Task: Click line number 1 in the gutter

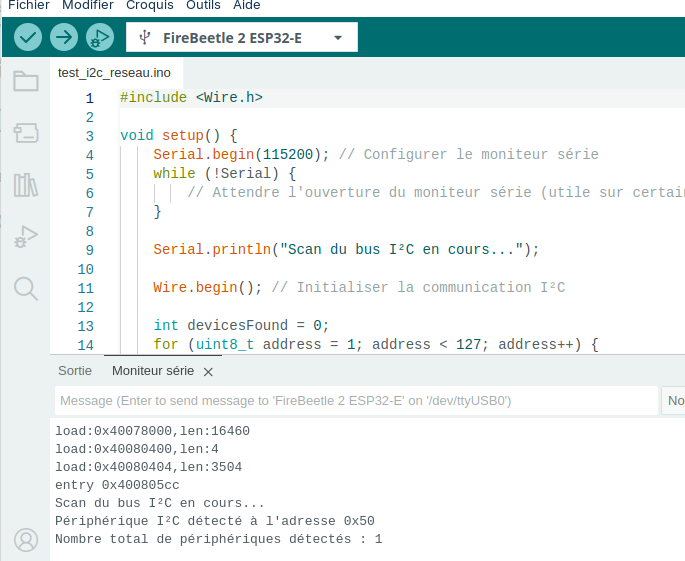Action: click(90, 98)
